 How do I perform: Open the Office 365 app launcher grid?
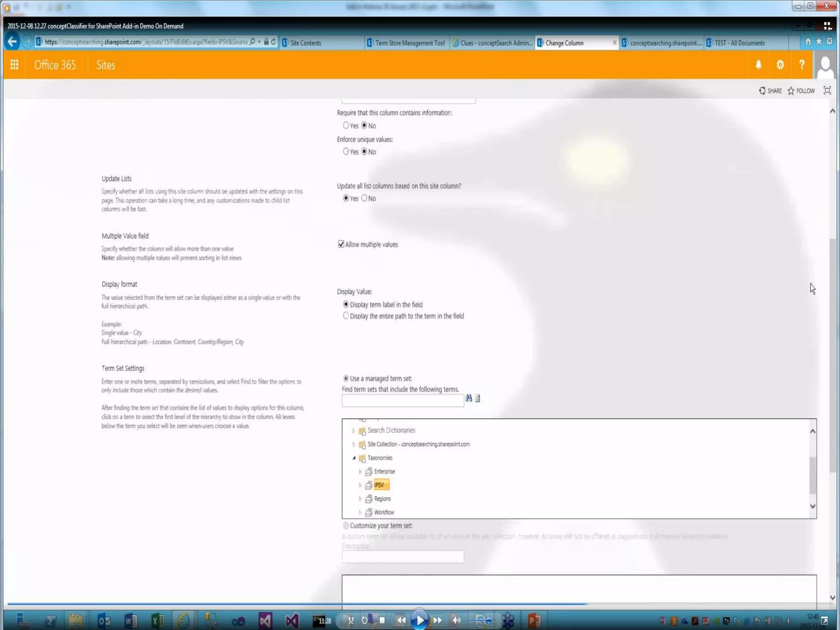[x=14, y=65]
